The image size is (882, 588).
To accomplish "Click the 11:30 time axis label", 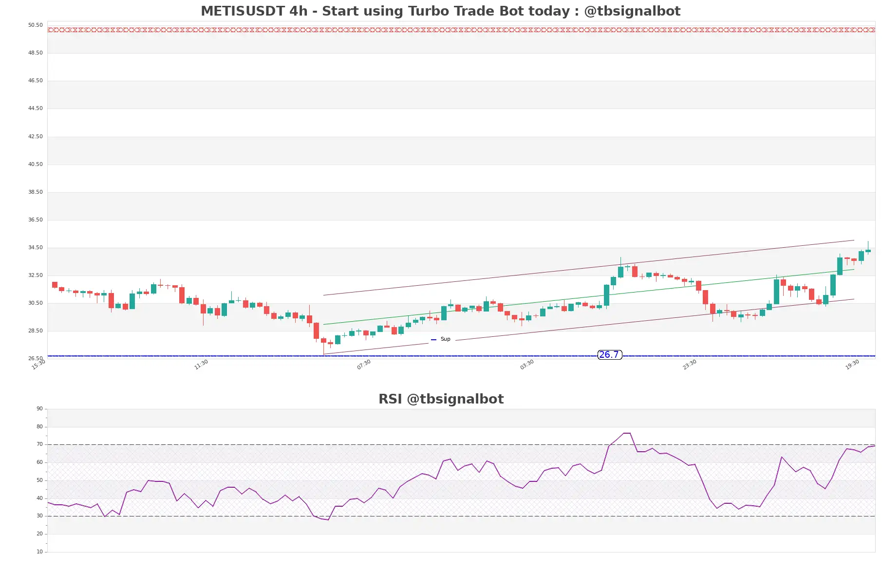I will (201, 365).
